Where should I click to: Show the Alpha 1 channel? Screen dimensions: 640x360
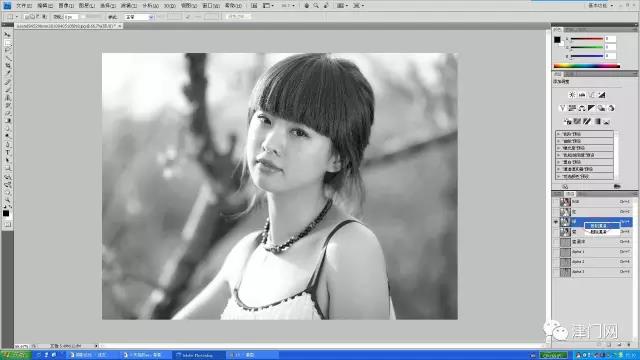pos(556,252)
